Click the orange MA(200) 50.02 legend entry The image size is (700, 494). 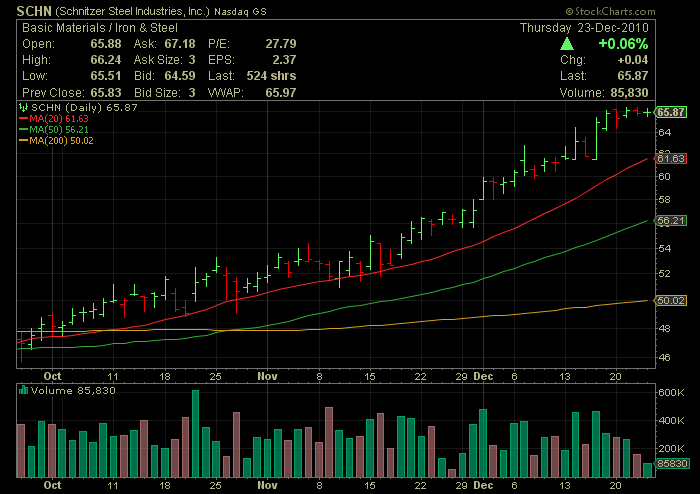pos(56,141)
